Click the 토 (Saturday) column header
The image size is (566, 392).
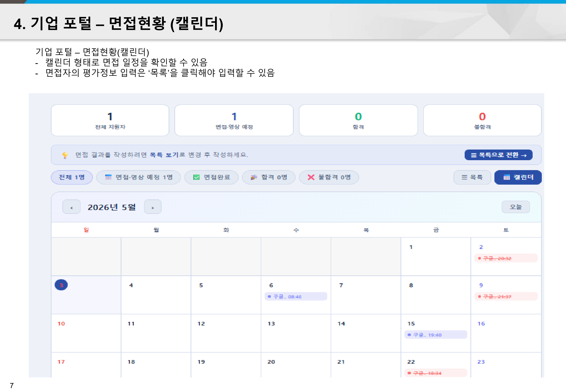(506, 230)
